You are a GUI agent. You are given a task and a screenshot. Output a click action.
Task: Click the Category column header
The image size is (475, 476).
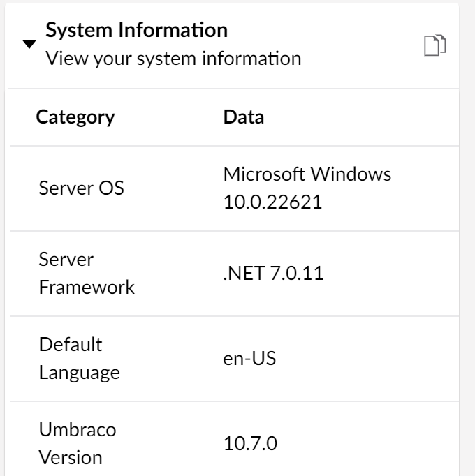75,117
